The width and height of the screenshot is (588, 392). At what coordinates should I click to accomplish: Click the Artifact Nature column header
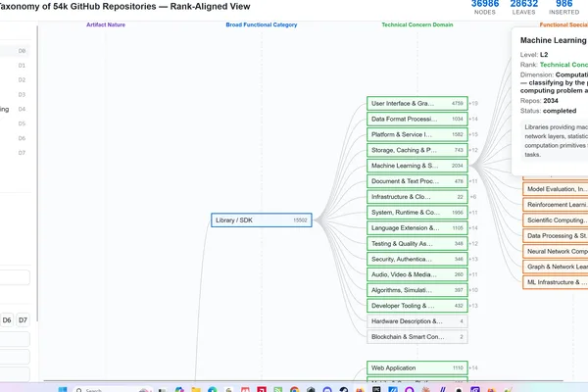coord(106,24)
